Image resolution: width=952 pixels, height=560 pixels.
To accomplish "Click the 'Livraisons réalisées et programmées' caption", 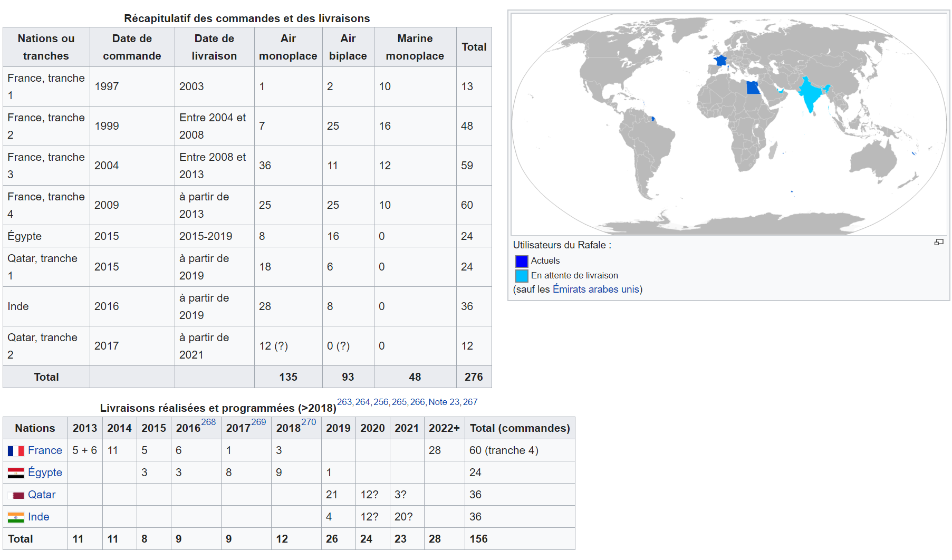I will coord(218,408).
